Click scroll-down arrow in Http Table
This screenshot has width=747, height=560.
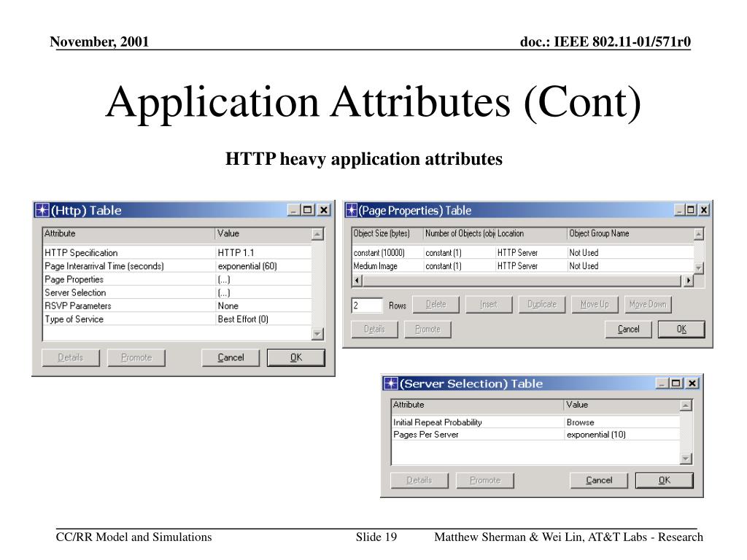[x=318, y=334]
